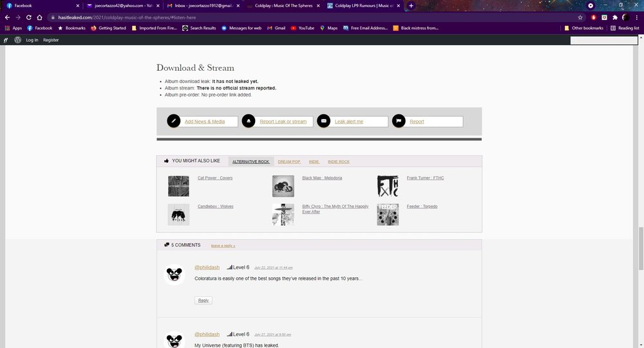This screenshot has width=644, height=348.
Task: Open the Getting Started bookmark
Action: (x=108, y=28)
